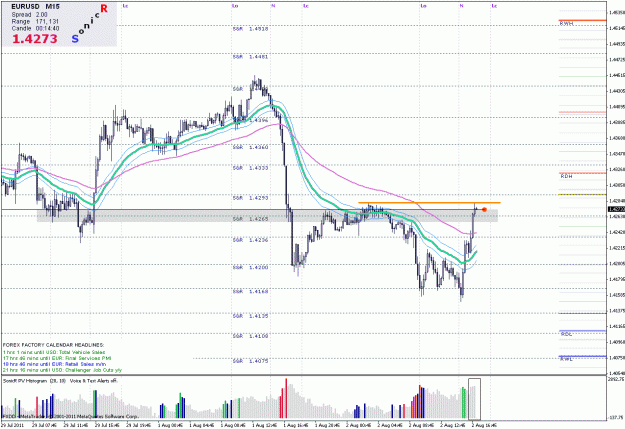Select the SSR 1.4293 level label
625x429 pixels.
pos(250,198)
